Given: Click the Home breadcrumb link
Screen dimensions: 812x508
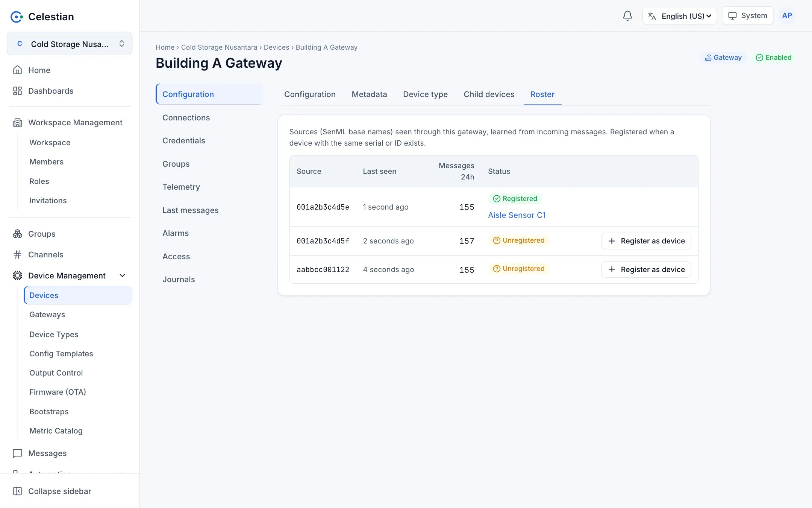Looking at the screenshot, I should 165,47.
